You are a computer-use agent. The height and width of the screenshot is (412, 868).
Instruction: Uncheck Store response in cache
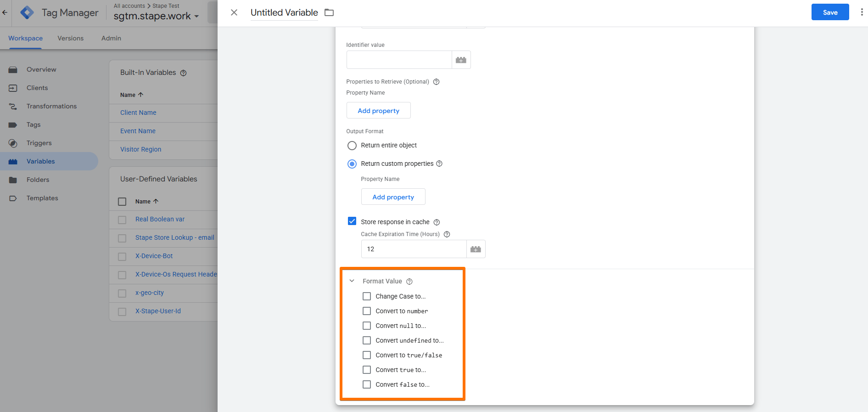pyautogui.click(x=352, y=221)
